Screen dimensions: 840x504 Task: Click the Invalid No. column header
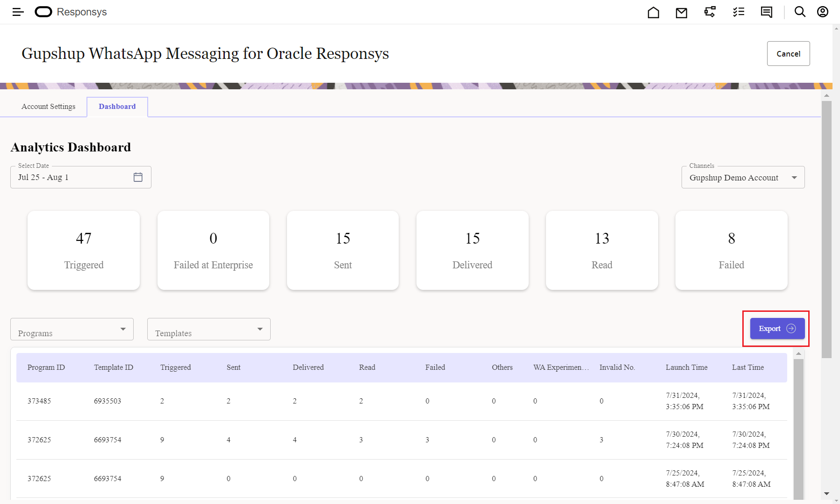[x=617, y=367]
